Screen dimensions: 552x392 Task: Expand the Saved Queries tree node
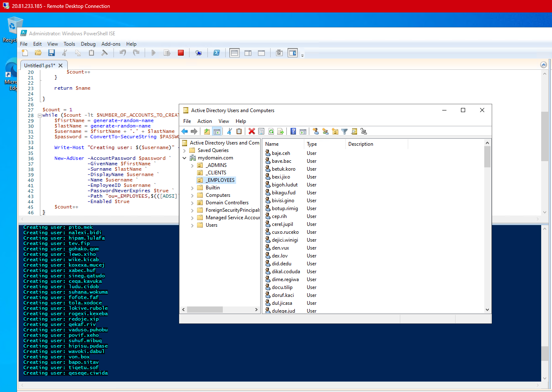185,150
